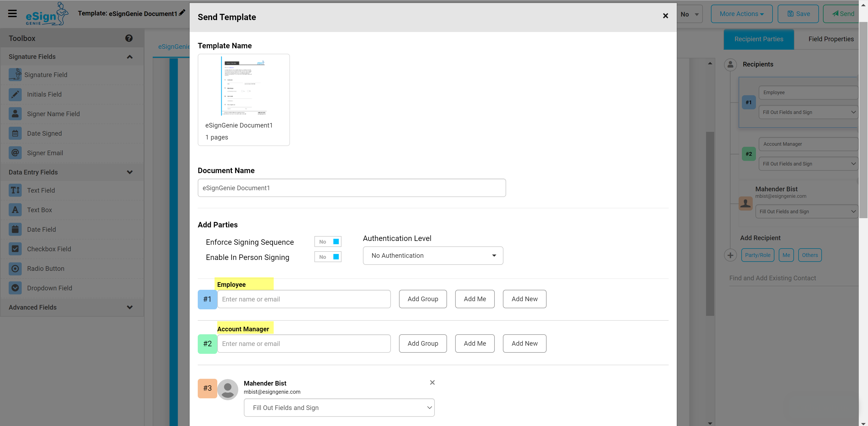This screenshot has width=868, height=426.
Task: Click Account Manager name or email input
Action: (x=304, y=344)
